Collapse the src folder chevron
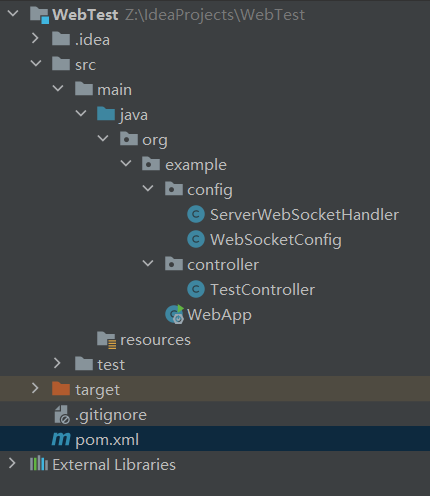430x496 pixels. (36, 63)
